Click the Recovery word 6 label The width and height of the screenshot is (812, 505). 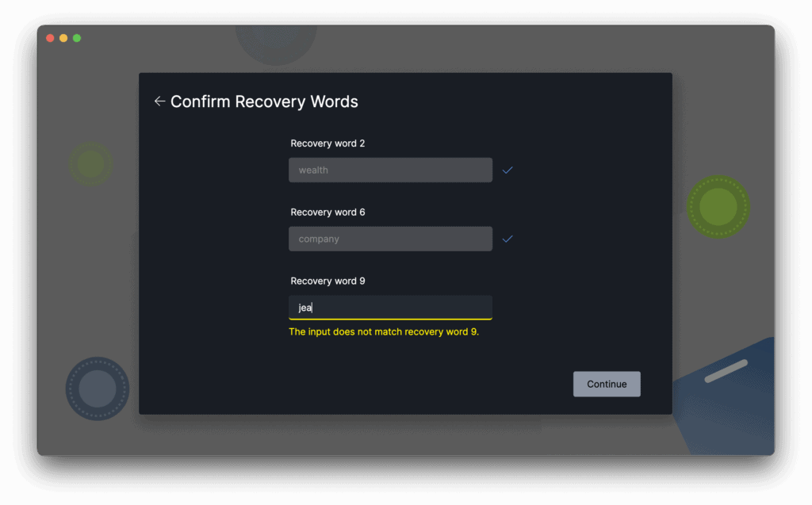[x=327, y=212]
